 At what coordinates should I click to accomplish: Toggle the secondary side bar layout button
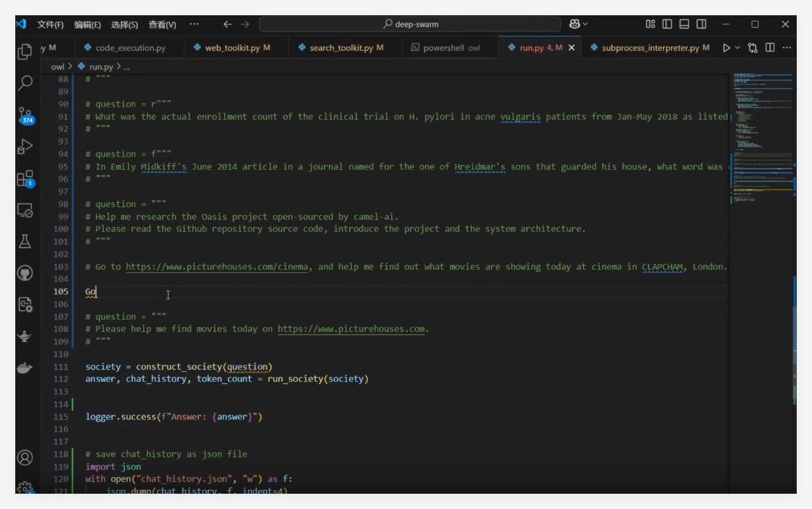[702, 24]
